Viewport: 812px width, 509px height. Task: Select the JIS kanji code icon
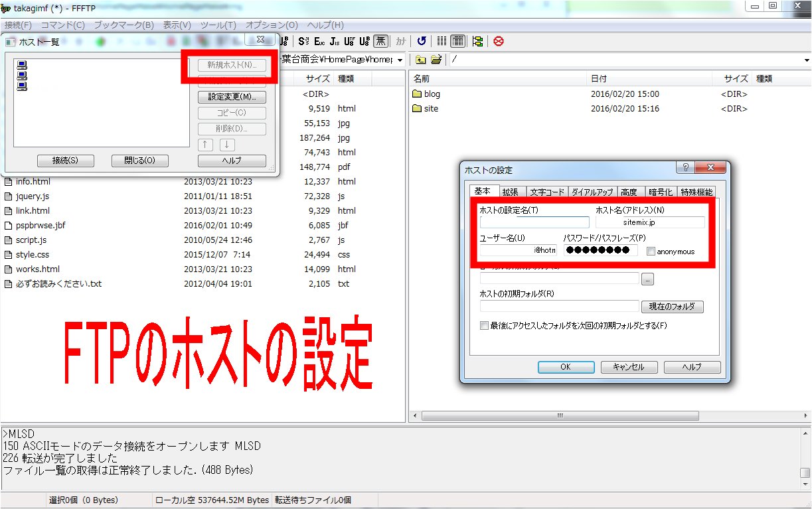coord(335,41)
